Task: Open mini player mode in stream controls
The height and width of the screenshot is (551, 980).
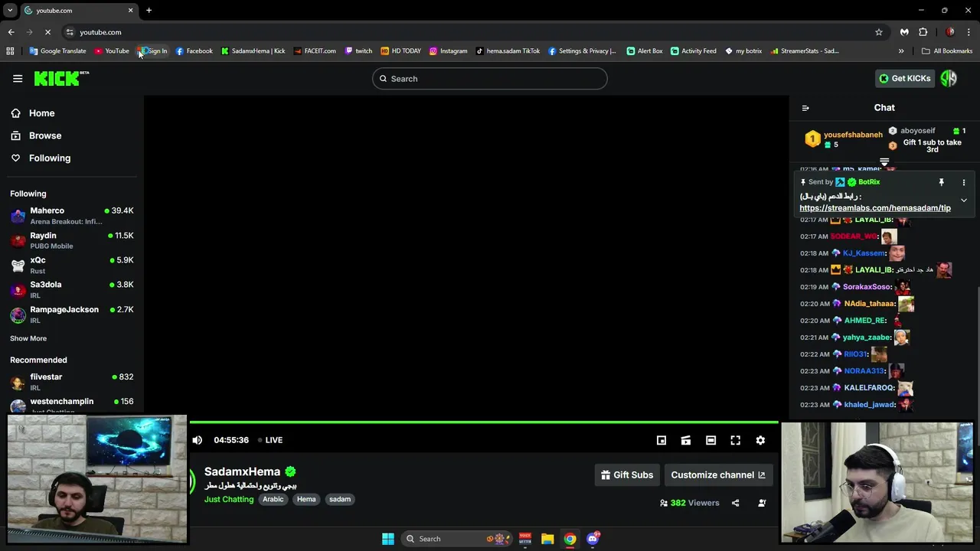Action: (x=661, y=440)
